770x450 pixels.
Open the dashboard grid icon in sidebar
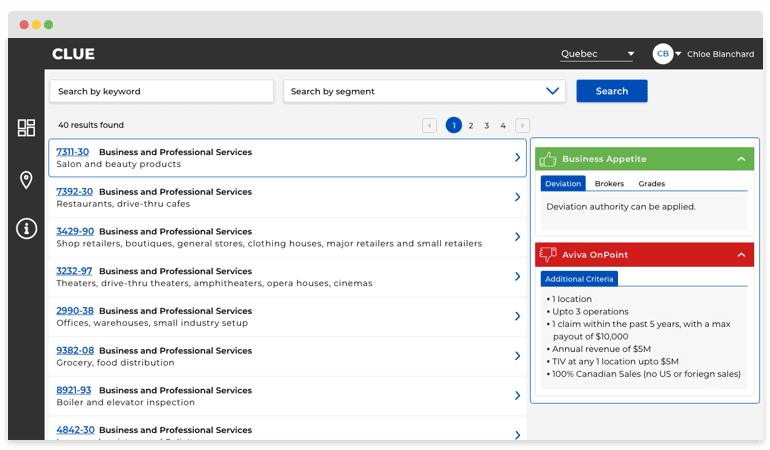coord(26,128)
